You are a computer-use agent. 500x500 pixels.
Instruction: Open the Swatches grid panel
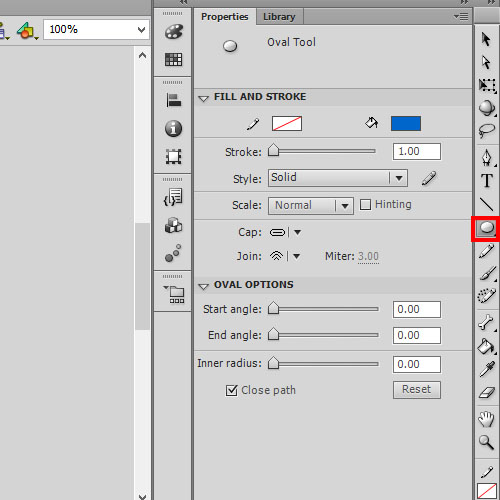(x=173, y=60)
